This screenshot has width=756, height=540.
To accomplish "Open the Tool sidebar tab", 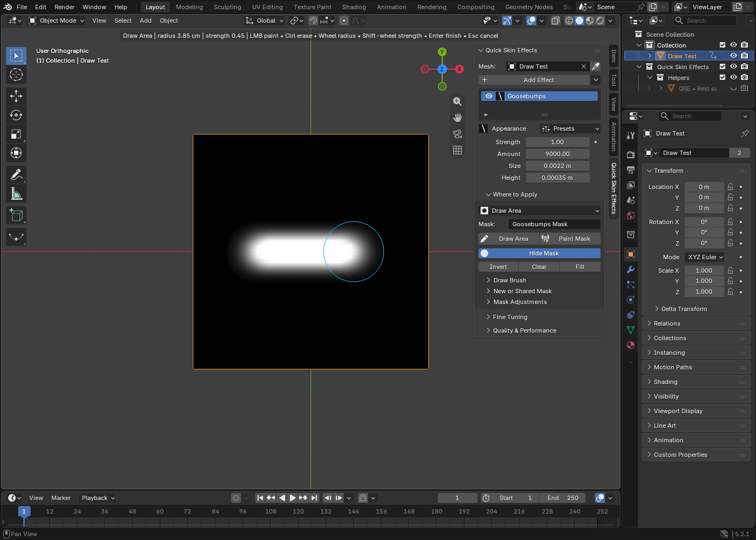I will (x=613, y=80).
